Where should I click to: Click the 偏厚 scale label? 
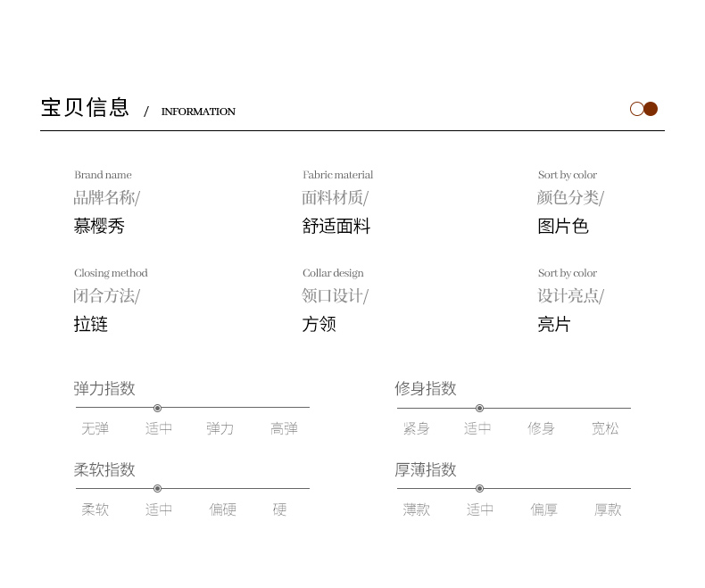(544, 509)
